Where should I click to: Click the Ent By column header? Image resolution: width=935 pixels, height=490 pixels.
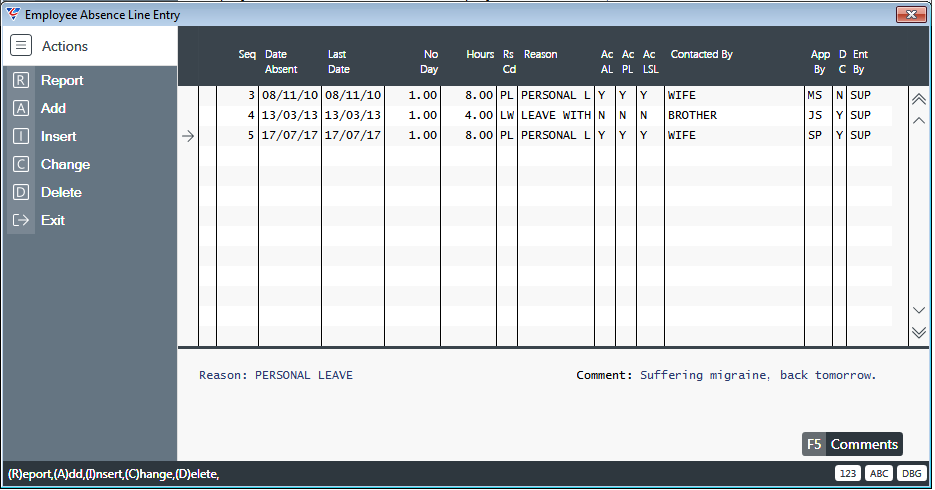[859, 62]
